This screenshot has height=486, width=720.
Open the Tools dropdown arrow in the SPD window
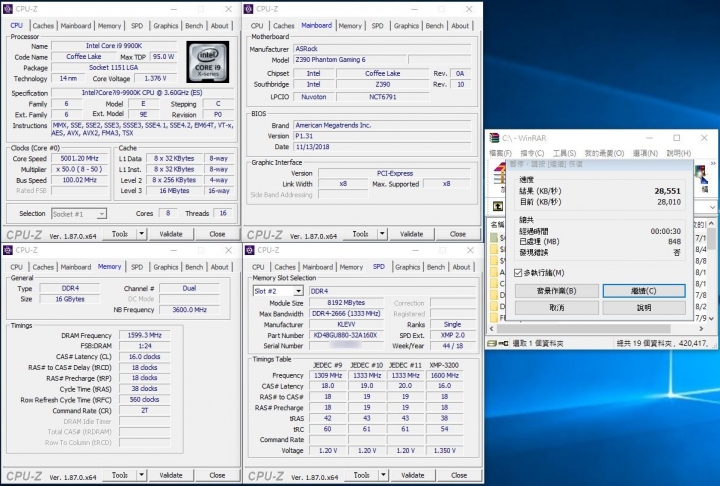383,475
